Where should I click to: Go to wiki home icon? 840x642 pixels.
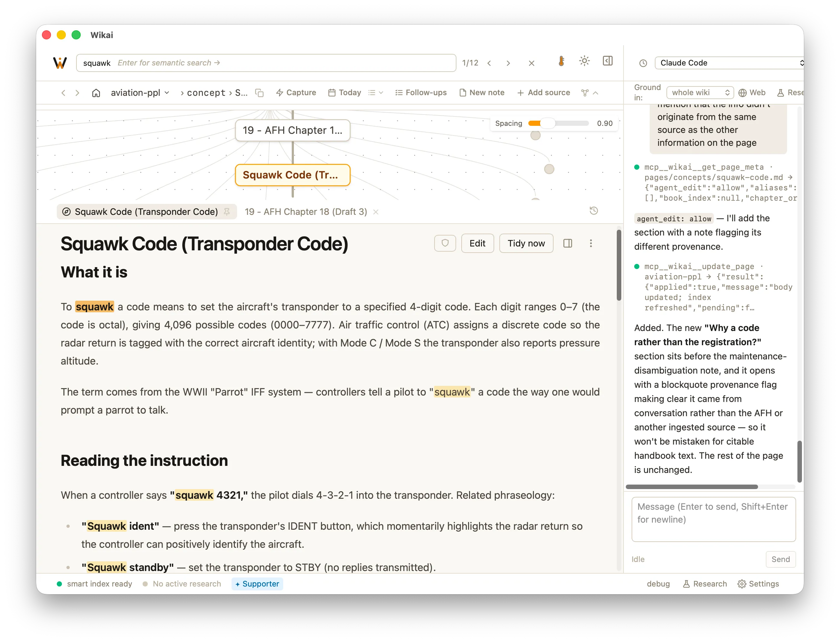point(96,93)
